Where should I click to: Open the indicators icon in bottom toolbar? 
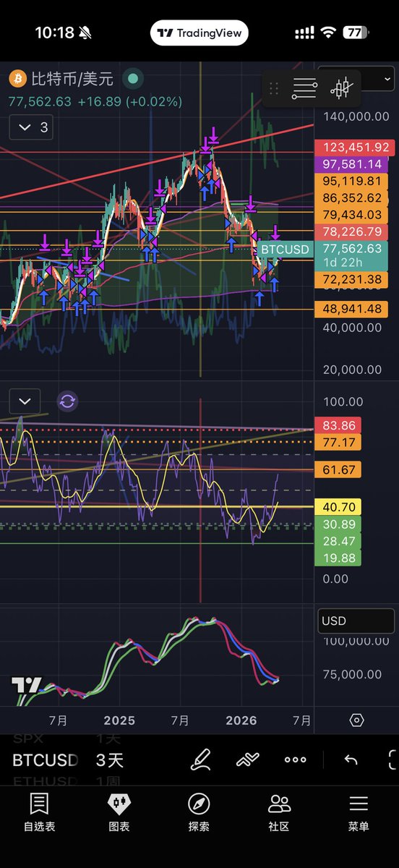click(x=248, y=759)
